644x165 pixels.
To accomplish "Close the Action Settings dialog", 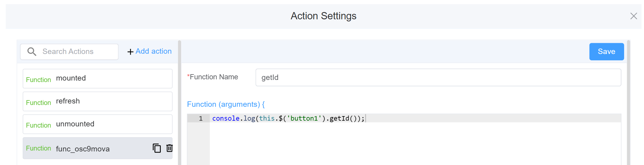I will pyautogui.click(x=633, y=16).
